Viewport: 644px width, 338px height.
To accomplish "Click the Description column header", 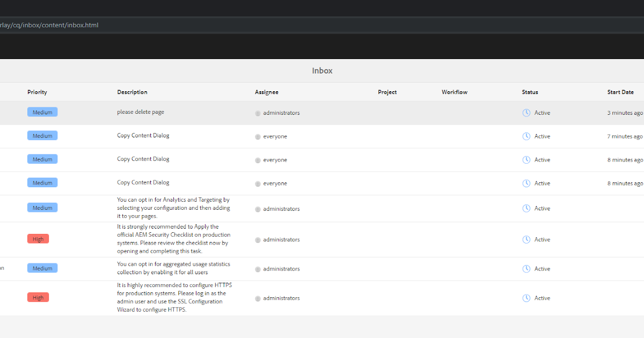I will coord(132,92).
